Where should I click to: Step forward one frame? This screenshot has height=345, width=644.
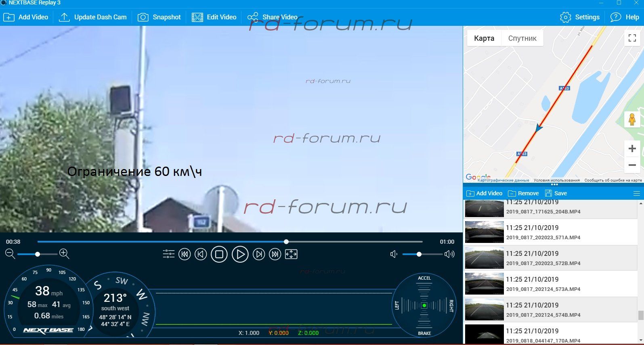click(259, 254)
